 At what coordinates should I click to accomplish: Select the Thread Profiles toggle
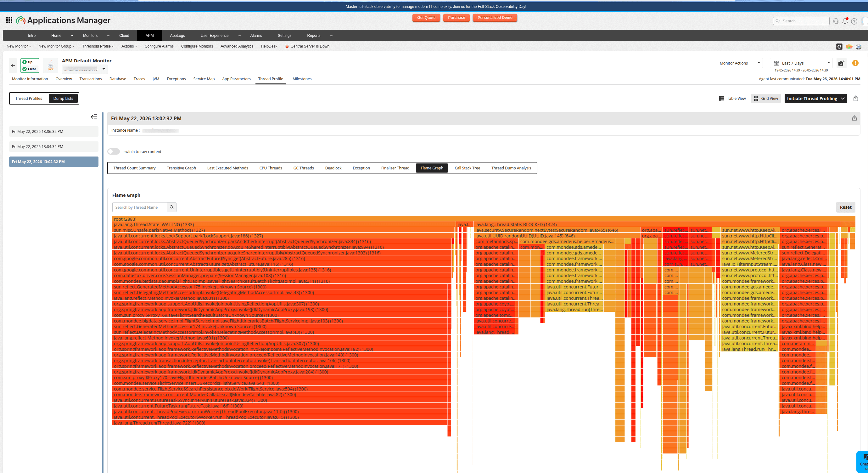click(29, 99)
